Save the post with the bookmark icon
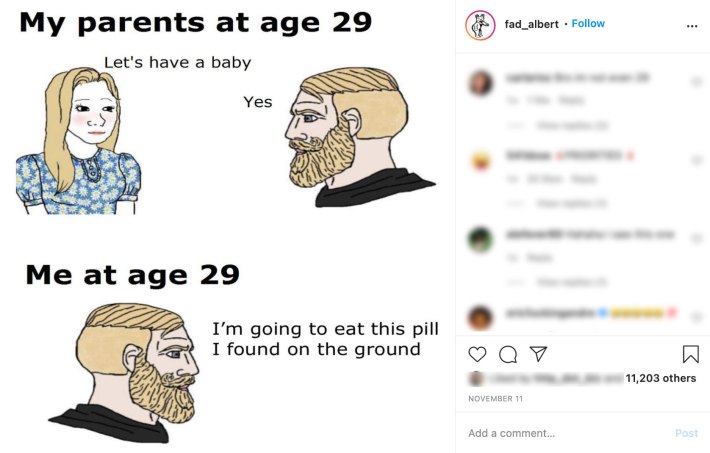The image size is (710, 453). (690, 354)
